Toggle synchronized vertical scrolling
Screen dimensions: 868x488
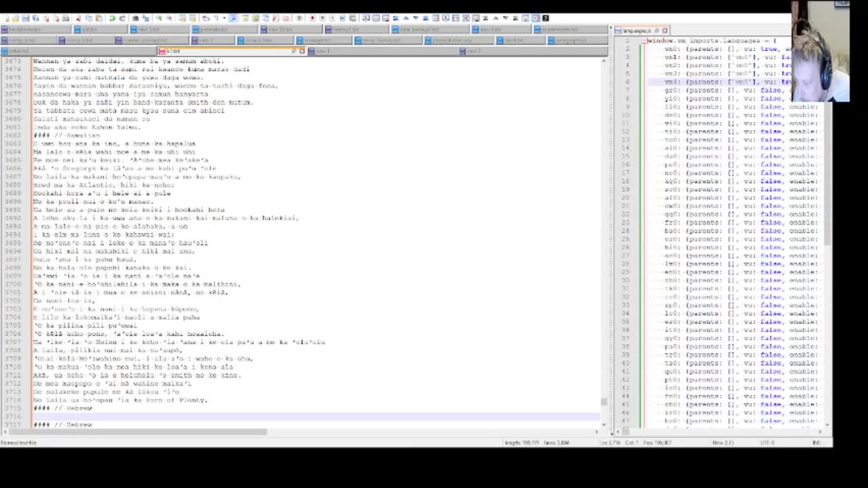tap(182, 18)
